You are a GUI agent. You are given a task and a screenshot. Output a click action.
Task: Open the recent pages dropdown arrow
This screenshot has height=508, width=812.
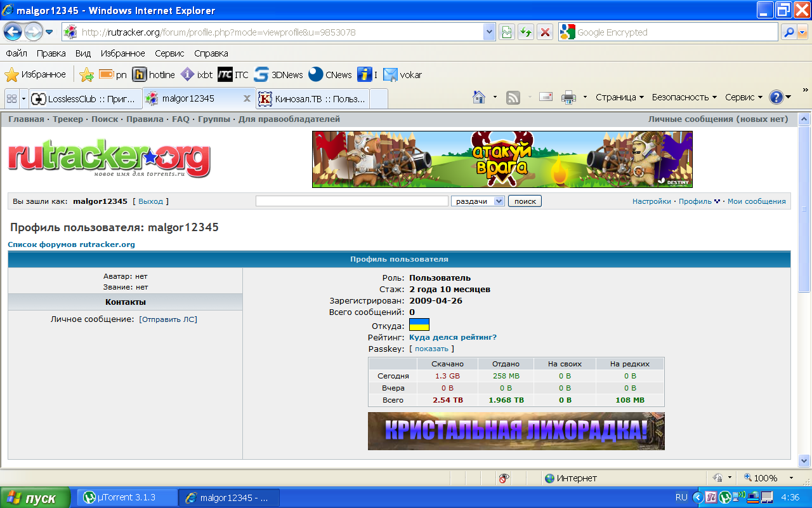pos(49,32)
